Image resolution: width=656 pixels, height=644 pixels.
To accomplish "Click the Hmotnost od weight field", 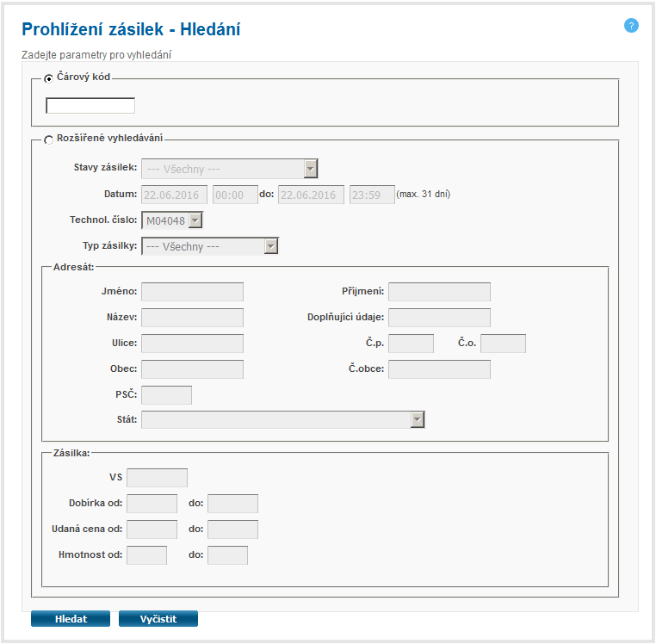I will click(146, 555).
